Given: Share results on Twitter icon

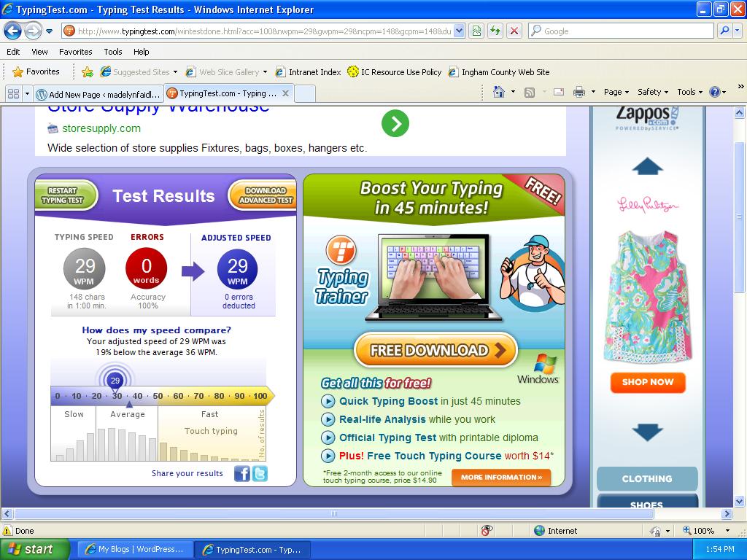Looking at the screenshot, I should pos(260,474).
